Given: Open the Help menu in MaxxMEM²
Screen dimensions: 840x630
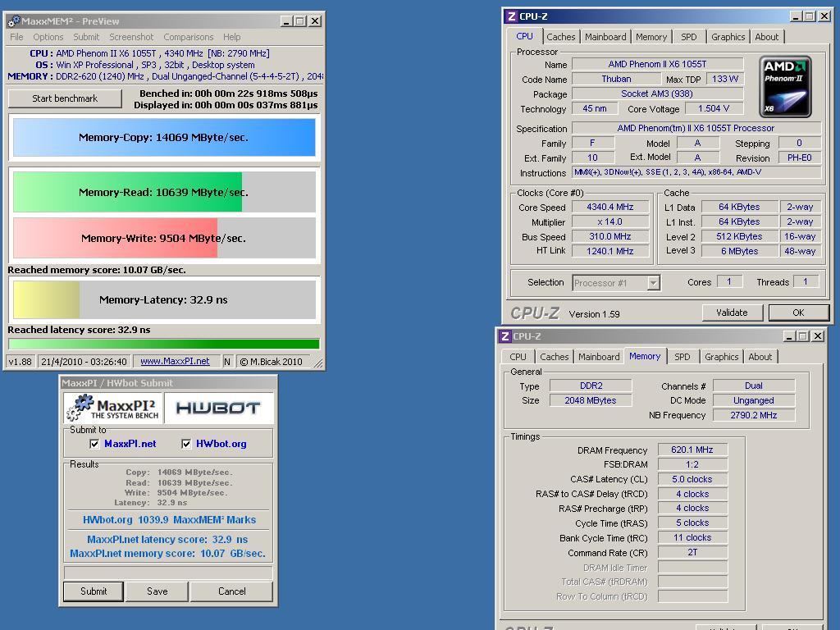Looking at the screenshot, I should [x=232, y=37].
